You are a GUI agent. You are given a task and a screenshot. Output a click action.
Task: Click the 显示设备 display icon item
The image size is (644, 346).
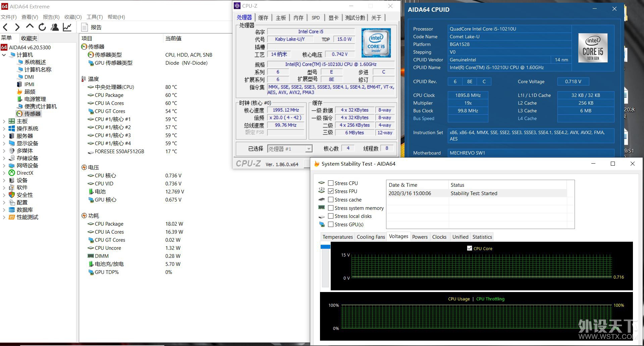pos(11,143)
